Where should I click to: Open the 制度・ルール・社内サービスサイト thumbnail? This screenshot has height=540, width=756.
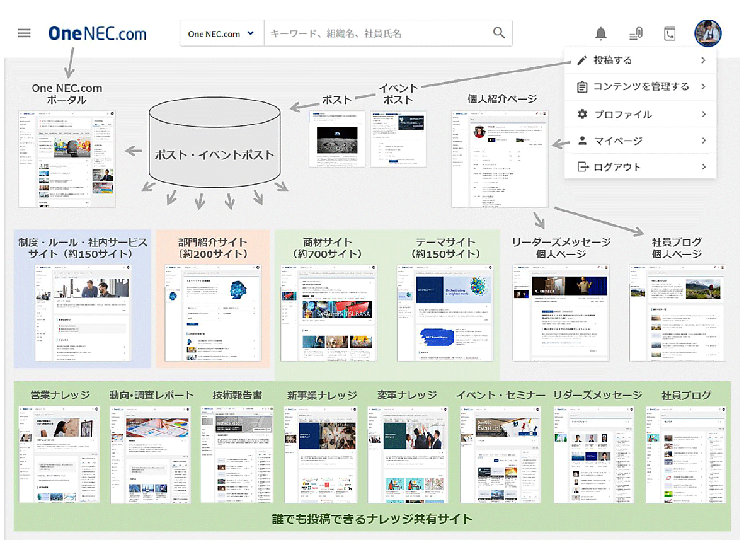click(83, 313)
